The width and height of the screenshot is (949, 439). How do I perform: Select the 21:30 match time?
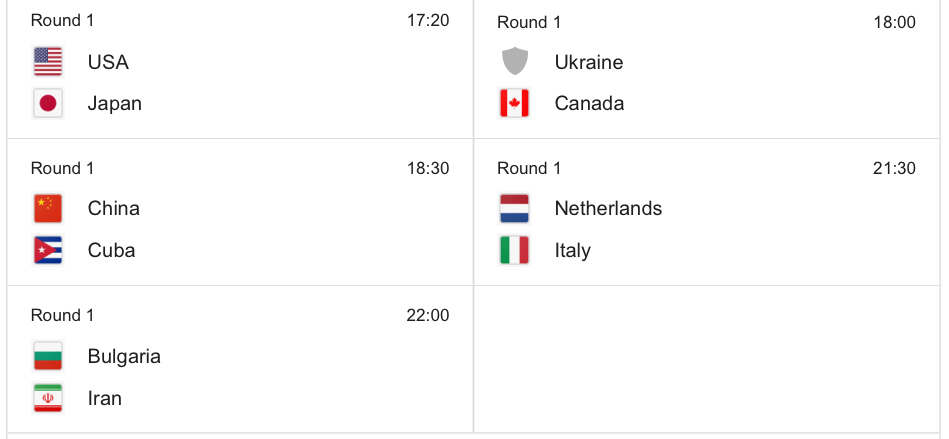[x=894, y=168]
